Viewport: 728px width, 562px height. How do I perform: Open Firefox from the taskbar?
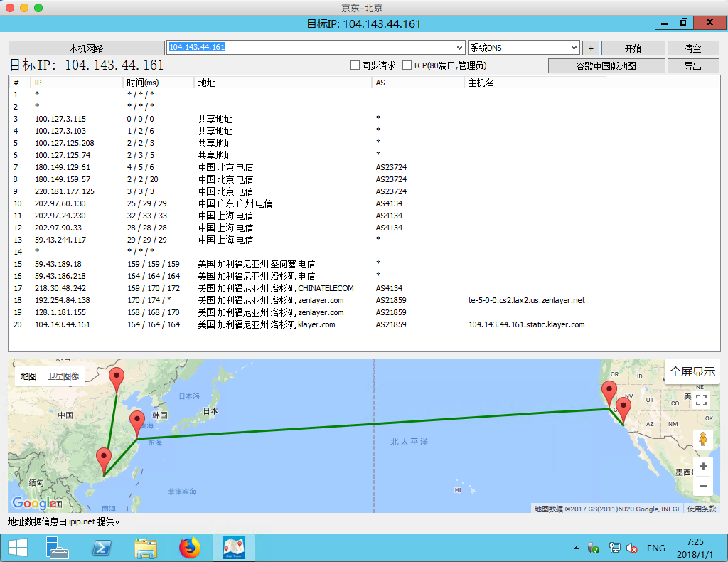pos(190,548)
